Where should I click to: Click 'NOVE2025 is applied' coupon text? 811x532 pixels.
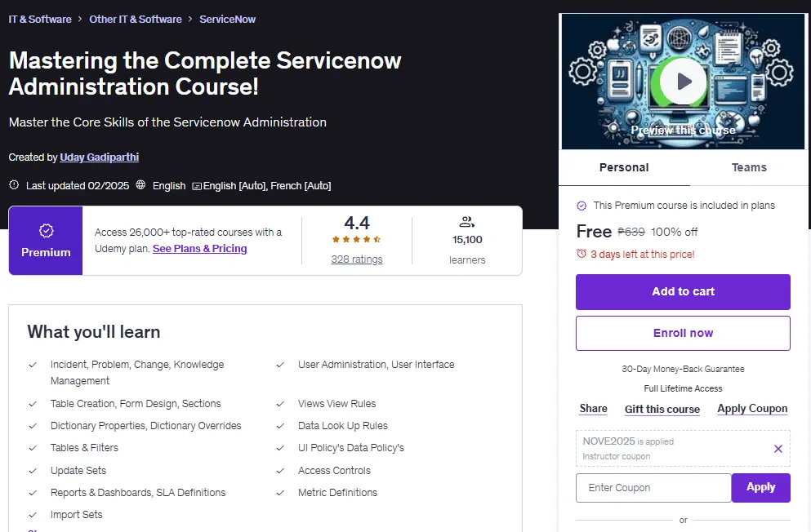(x=628, y=441)
